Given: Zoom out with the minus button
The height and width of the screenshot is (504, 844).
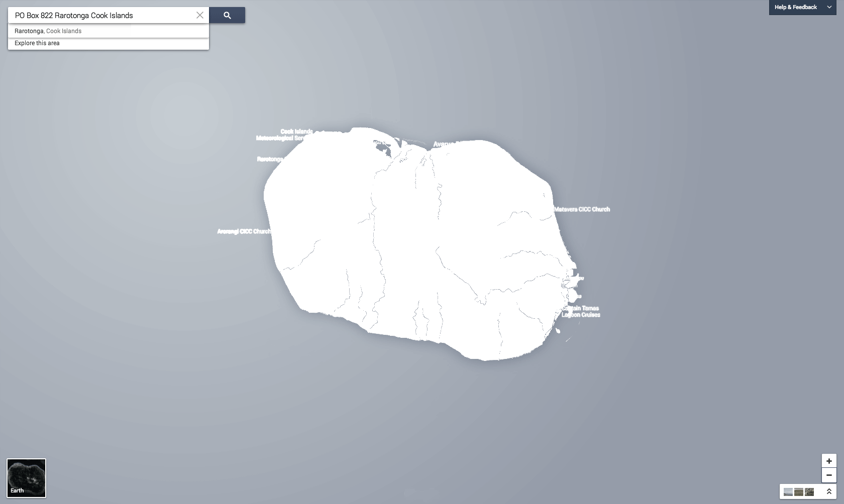Looking at the screenshot, I should click(829, 475).
